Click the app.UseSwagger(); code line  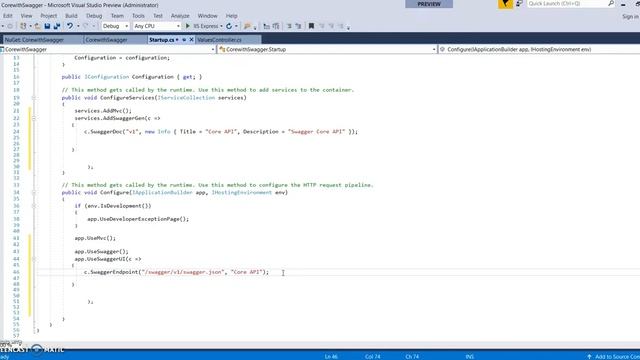coord(101,251)
